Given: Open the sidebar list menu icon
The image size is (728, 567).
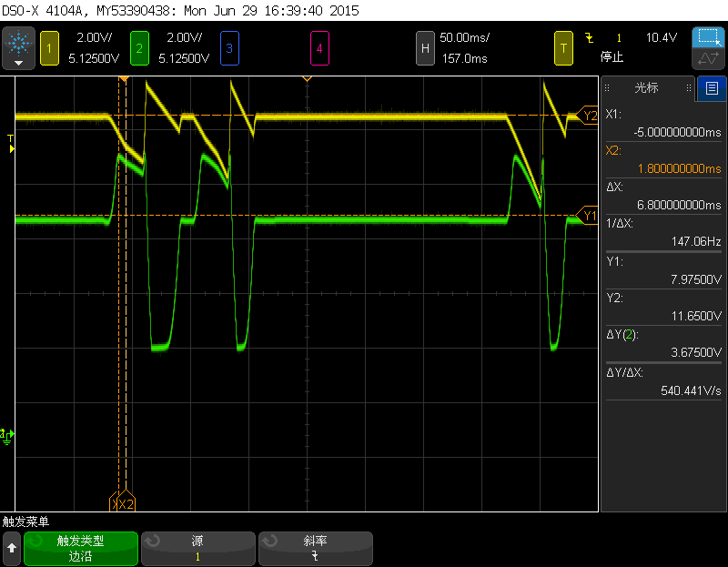Looking at the screenshot, I should (x=712, y=88).
